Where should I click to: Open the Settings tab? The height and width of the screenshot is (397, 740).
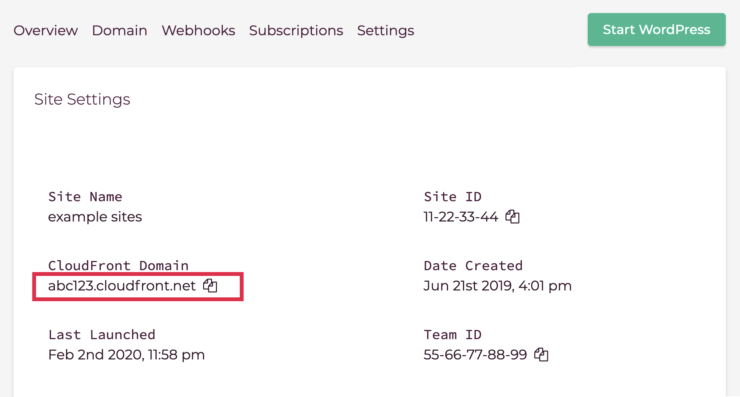pyautogui.click(x=386, y=30)
